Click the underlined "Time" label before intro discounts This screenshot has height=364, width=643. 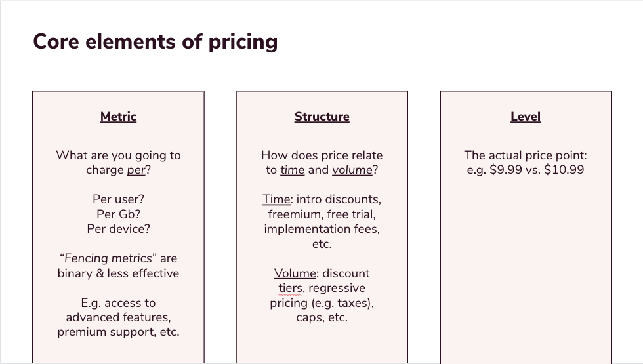pyautogui.click(x=276, y=199)
